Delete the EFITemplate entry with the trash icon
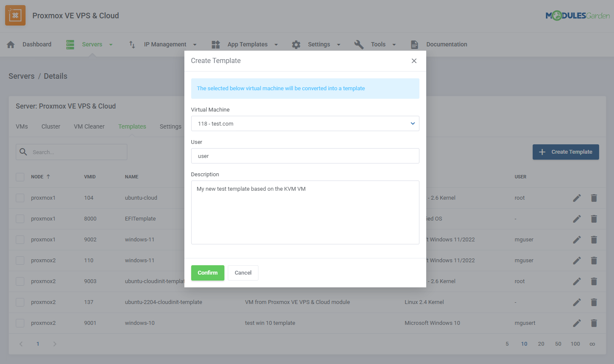Screen dimensions: 614x364 594,218
